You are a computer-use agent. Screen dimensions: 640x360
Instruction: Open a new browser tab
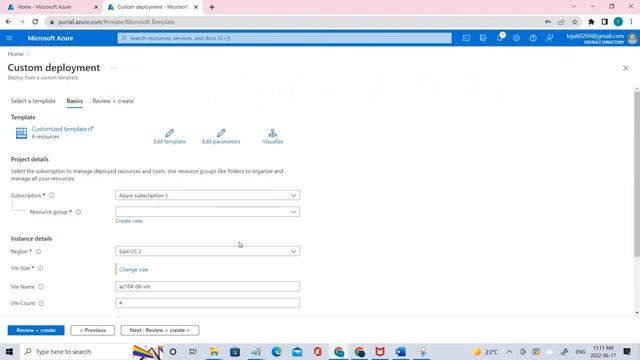tap(211, 7)
